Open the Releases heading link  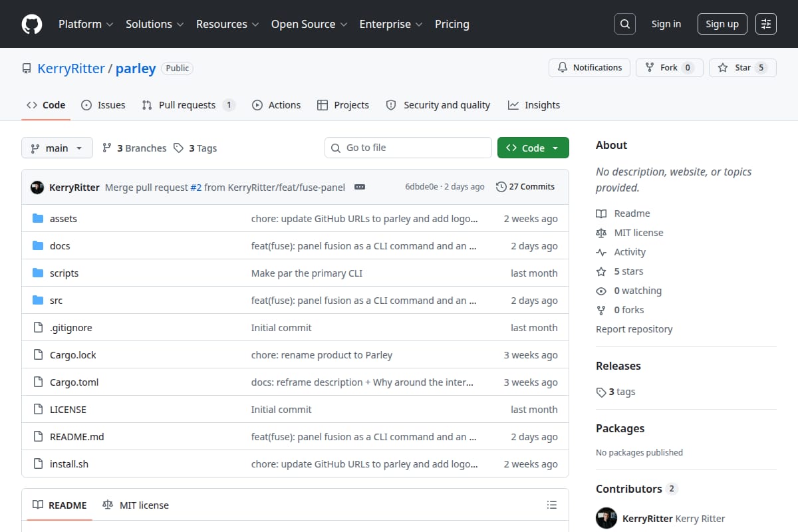618,366
